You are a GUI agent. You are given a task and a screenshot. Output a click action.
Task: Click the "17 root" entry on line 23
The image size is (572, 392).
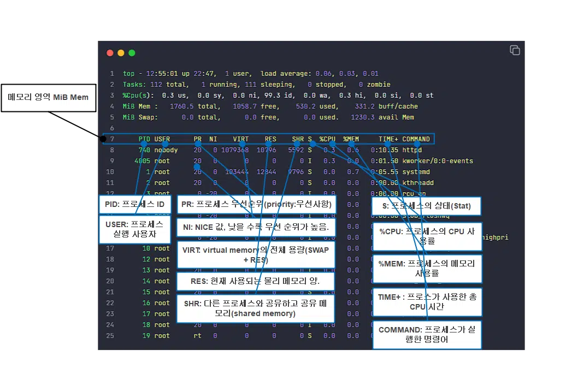pyautogui.click(x=156, y=314)
